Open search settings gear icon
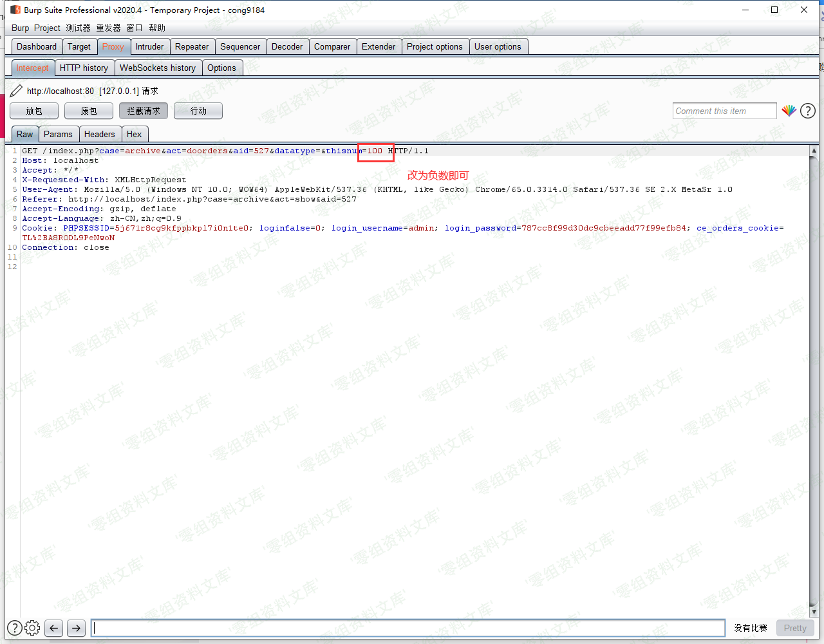This screenshot has width=824, height=644. tap(32, 628)
